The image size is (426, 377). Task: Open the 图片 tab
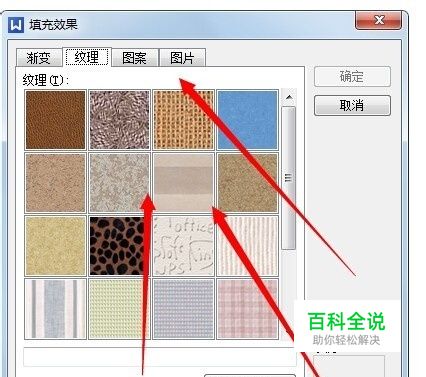point(182,58)
